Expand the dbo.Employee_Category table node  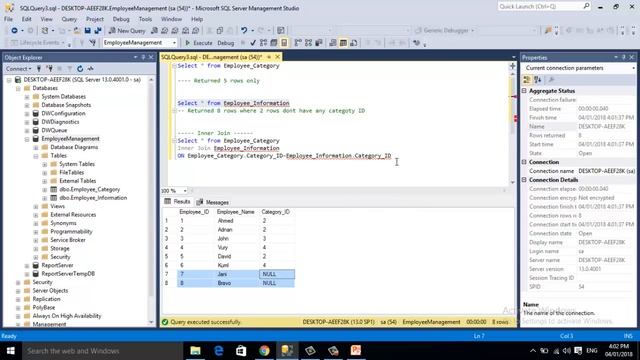coord(45,190)
